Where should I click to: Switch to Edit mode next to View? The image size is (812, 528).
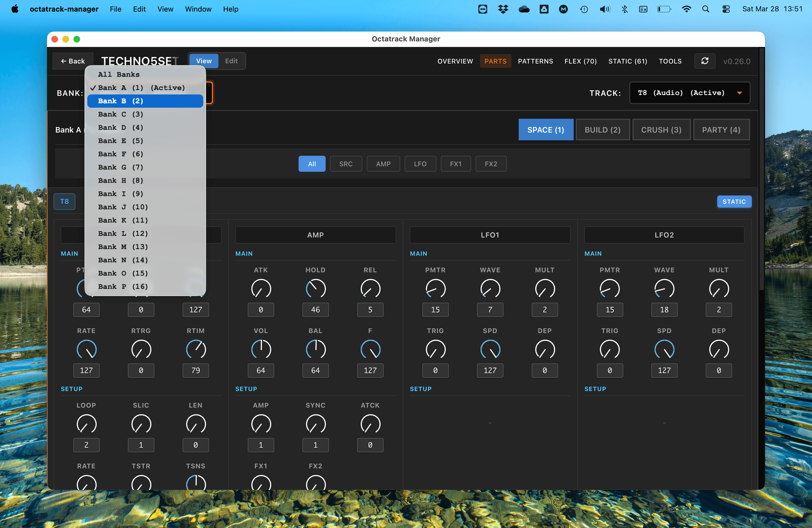pyautogui.click(x=231, y=61)
